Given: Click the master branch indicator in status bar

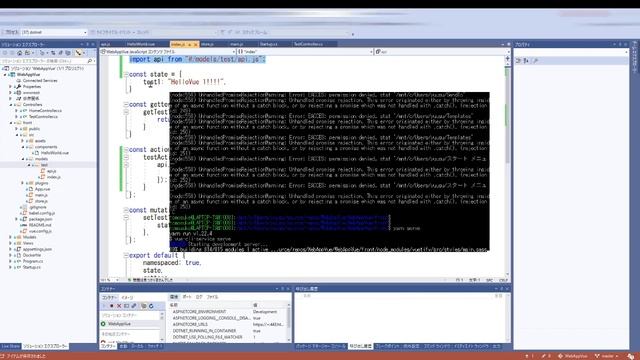Looking at the screenshot, I should tap(607, 356).
